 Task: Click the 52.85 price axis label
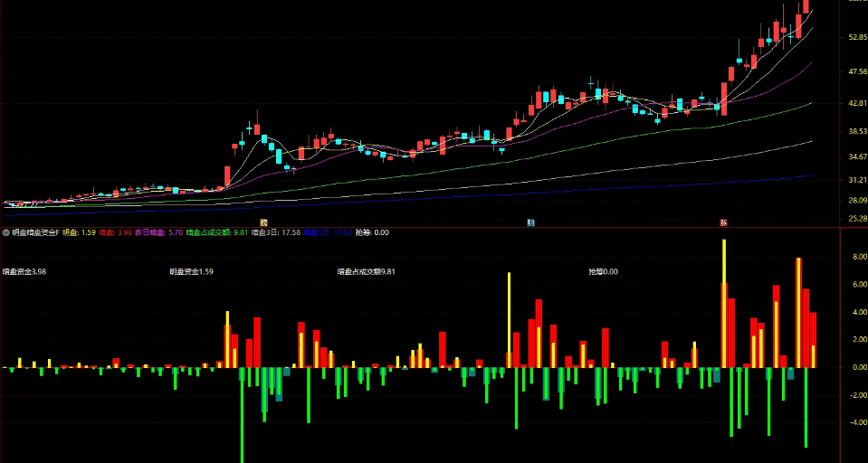(858, 38)
